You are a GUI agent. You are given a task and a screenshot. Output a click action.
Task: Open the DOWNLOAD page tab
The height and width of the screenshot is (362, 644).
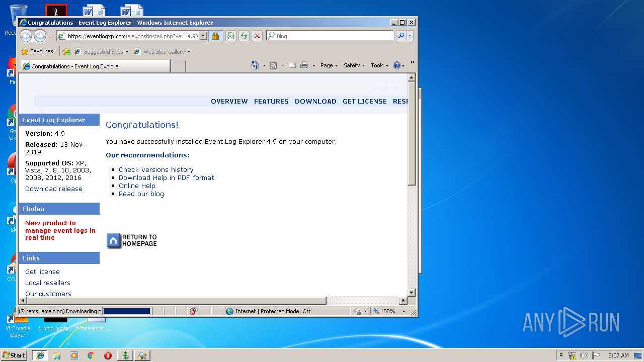(x=315, y=101)
